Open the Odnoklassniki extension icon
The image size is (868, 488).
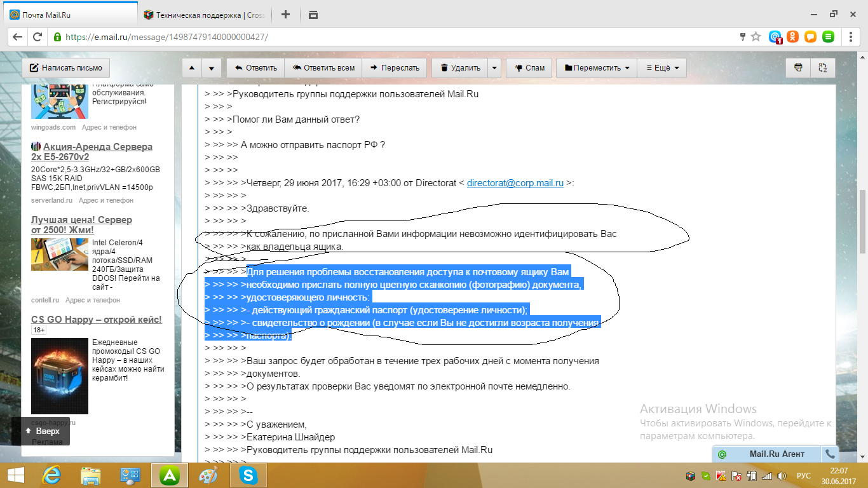792,37
